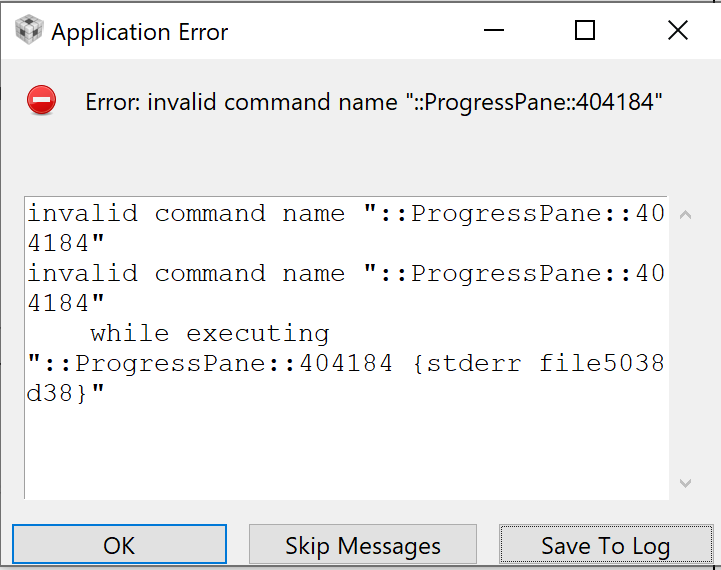Minimize the Application Error window
The image size is (721, 570).
tap(493, 31)
